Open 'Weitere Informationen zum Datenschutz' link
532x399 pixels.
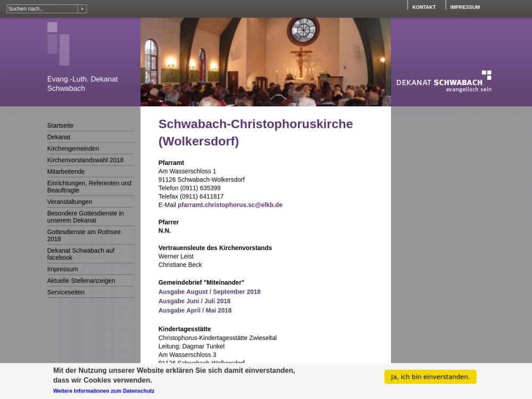coord(104,391)
